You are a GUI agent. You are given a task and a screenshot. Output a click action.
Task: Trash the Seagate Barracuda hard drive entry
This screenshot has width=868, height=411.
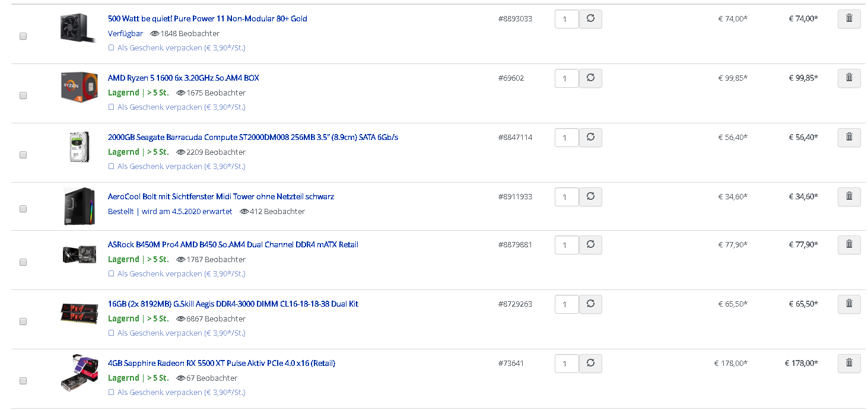click(x=849, y=138)
